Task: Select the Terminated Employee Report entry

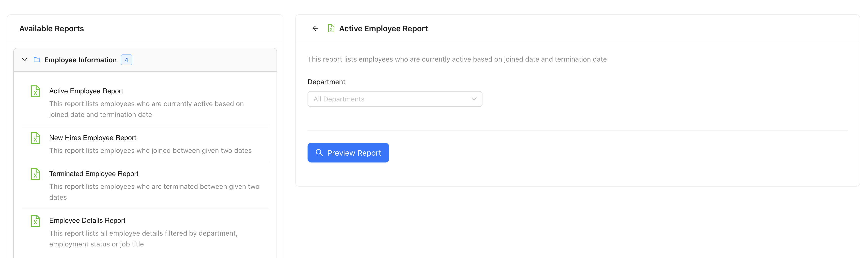Action: [94, 174]
